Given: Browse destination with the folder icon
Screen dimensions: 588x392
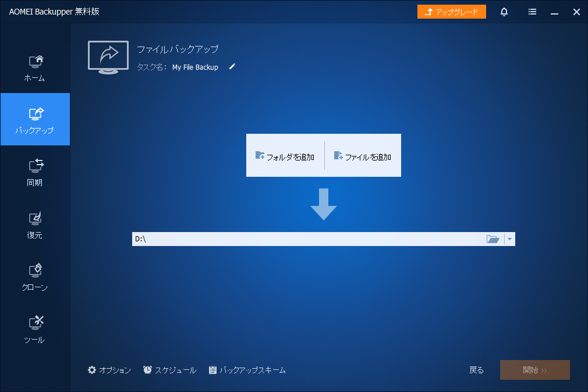Looking at the screenshot, I should (x=493, y=239).
